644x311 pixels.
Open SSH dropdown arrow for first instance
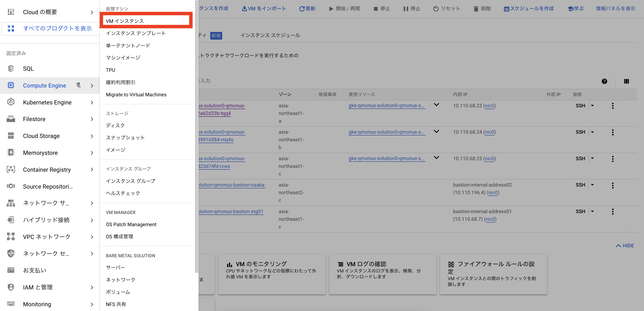pos(592,106)
